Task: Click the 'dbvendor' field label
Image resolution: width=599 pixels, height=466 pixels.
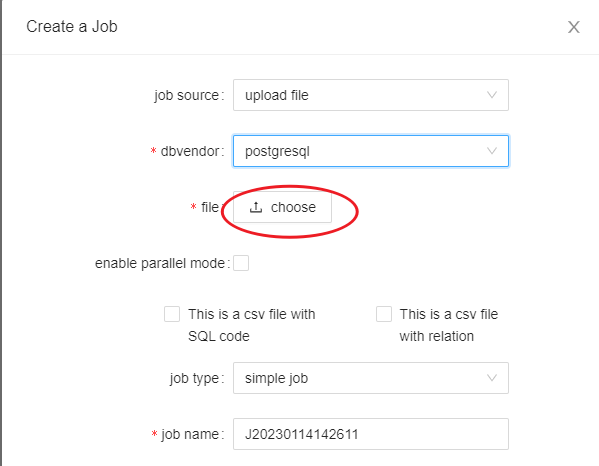Action: [190, 151]
